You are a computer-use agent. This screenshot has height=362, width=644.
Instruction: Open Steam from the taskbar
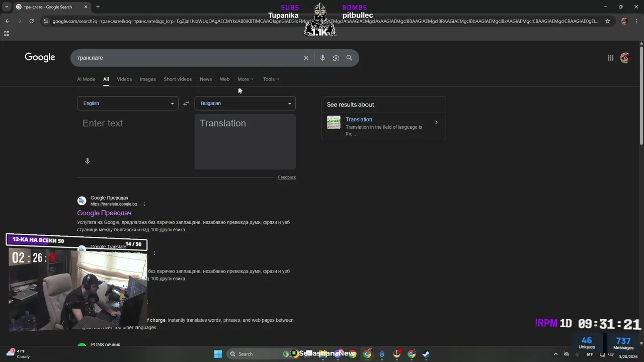click(426, 354)
